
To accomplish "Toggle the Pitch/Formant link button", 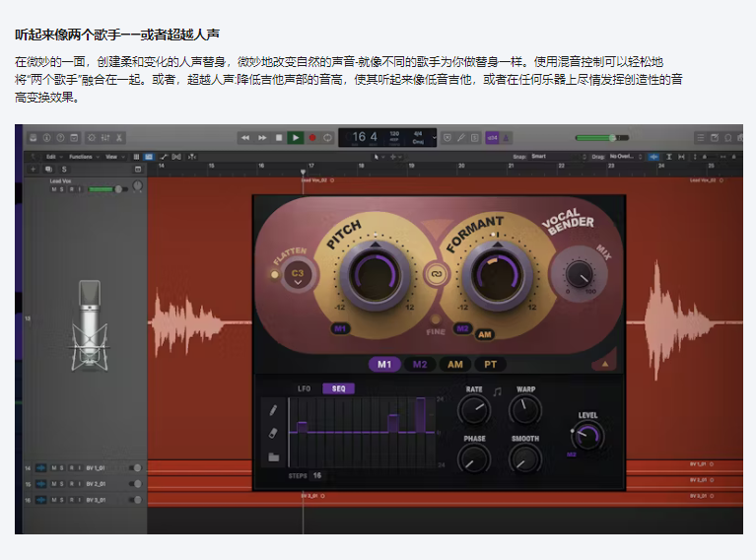I will 436,274.
